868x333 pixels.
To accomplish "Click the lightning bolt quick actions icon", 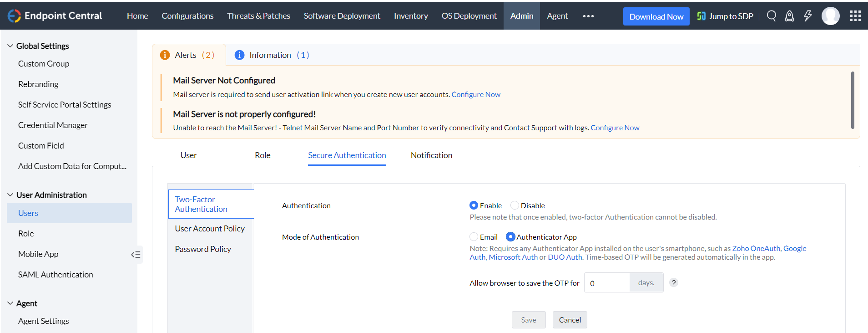I will point(807,16).
